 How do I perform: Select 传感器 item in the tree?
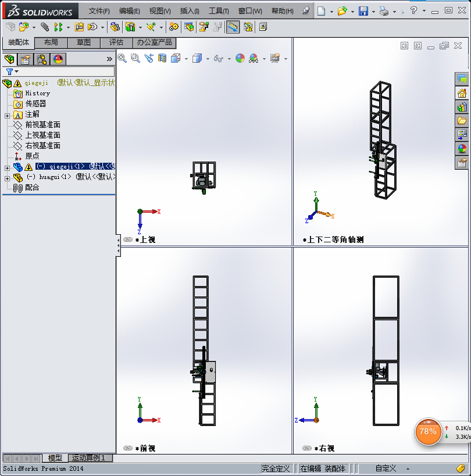click(36, 104)
